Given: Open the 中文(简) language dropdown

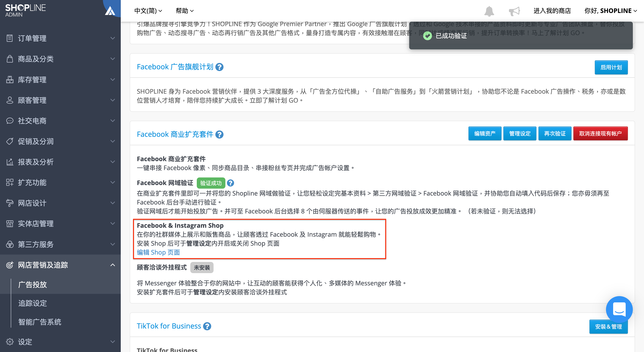Looking at the screenshot, I should point(148,11).
